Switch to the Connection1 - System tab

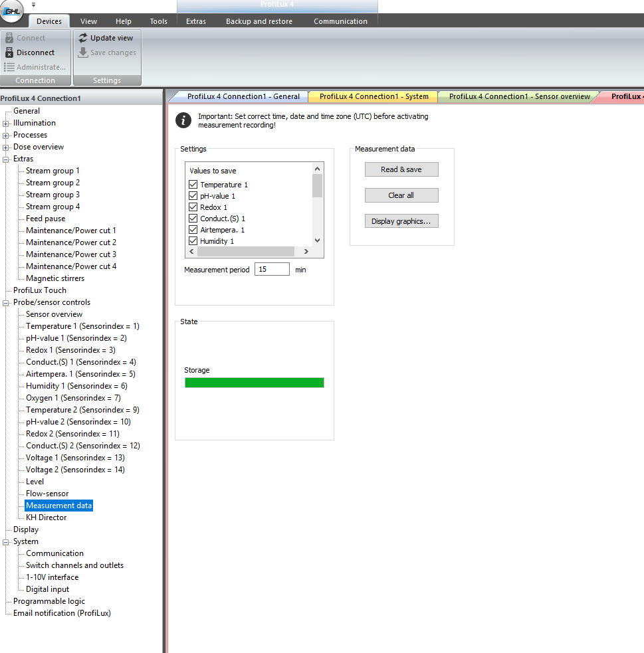[x=374, y=96]
